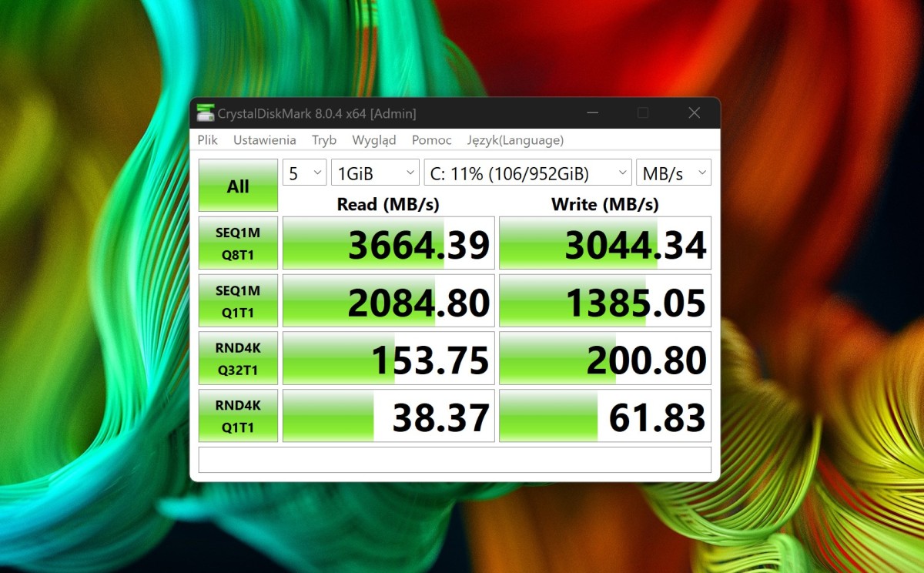
Task: Open the 1GiB test size dropdown
Action: (375, 173)
